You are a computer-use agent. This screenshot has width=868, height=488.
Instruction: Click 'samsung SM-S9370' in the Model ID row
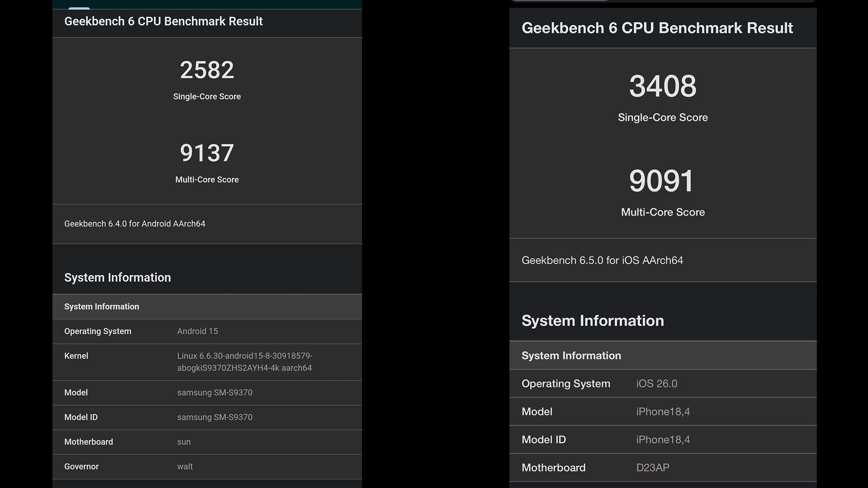click(215, 417)
